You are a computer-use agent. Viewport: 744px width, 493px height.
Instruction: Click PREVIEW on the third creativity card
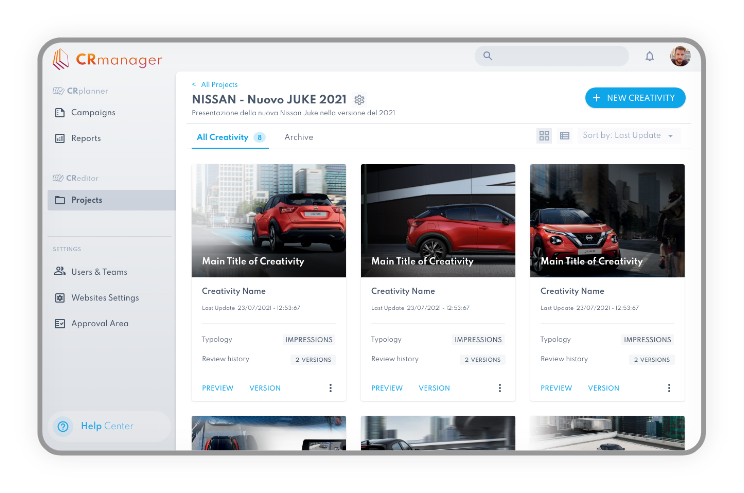click(x=556, y=388)
